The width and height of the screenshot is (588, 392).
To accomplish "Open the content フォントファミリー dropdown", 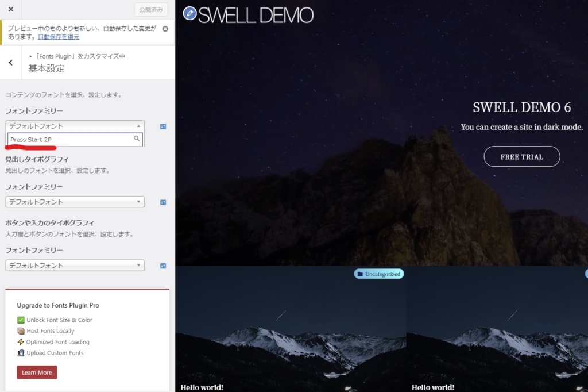I will click(75, 126).
